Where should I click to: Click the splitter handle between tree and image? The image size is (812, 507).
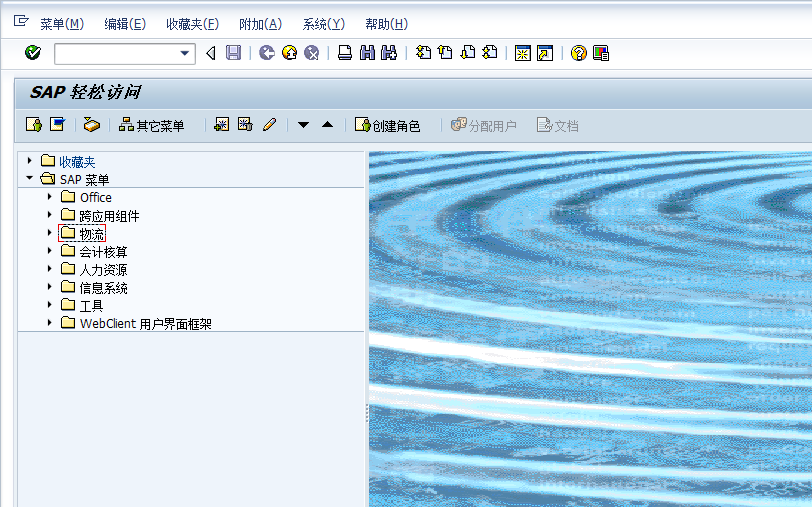pos(367,413)
